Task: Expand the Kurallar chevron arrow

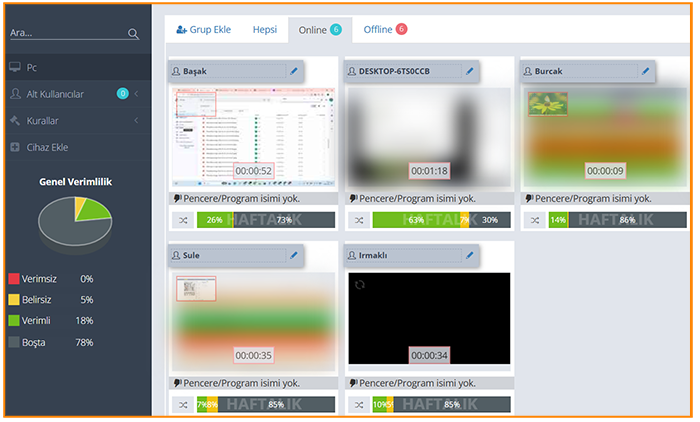Action: pyautogui.click(x=136, y=121)
